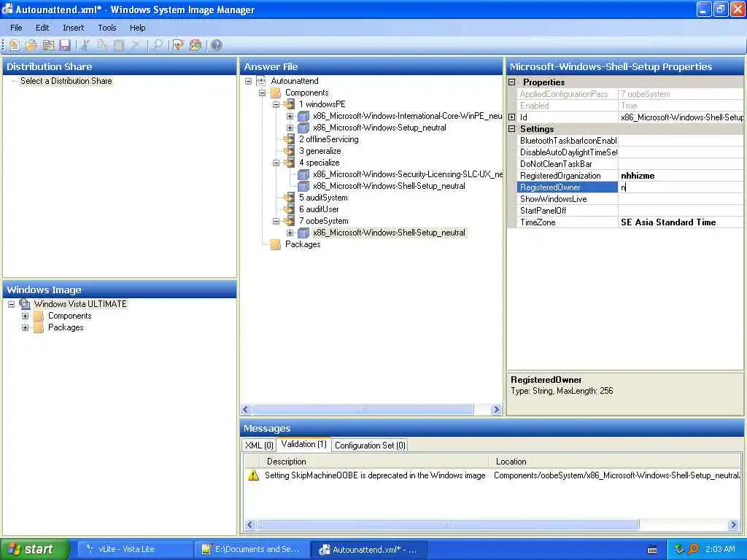The image size is (747, 560).
Task: Expand the International-Core-WinPE component
Action: pos(290,116)
